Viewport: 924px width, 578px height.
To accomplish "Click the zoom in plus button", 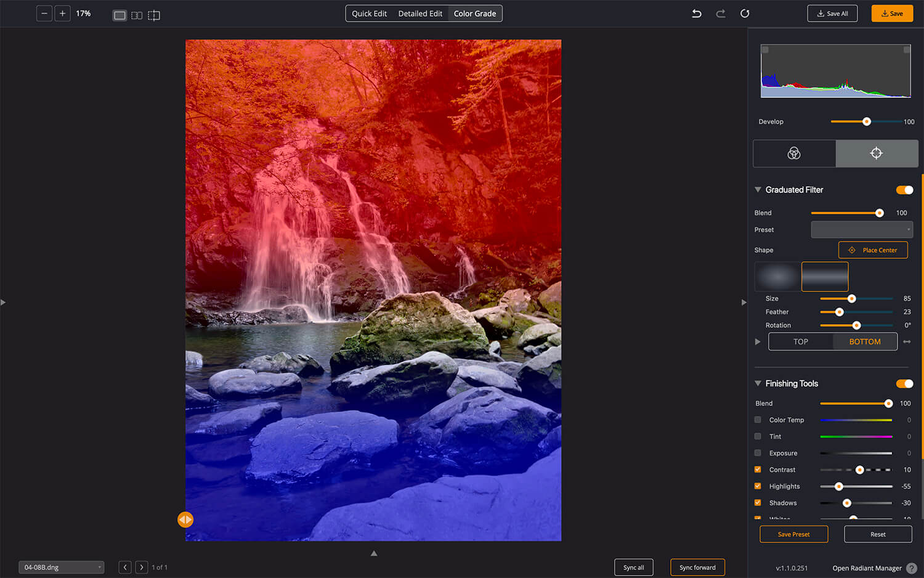I will click(62, 14).
